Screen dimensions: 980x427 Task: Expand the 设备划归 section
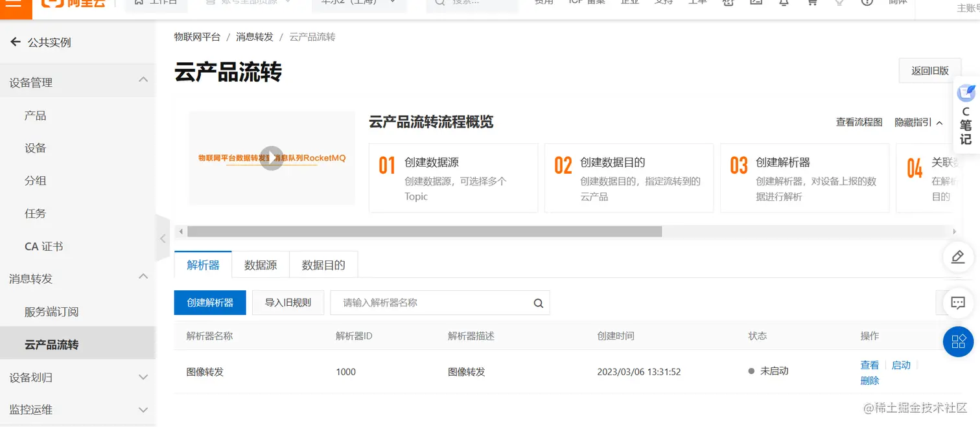point(143,377)
